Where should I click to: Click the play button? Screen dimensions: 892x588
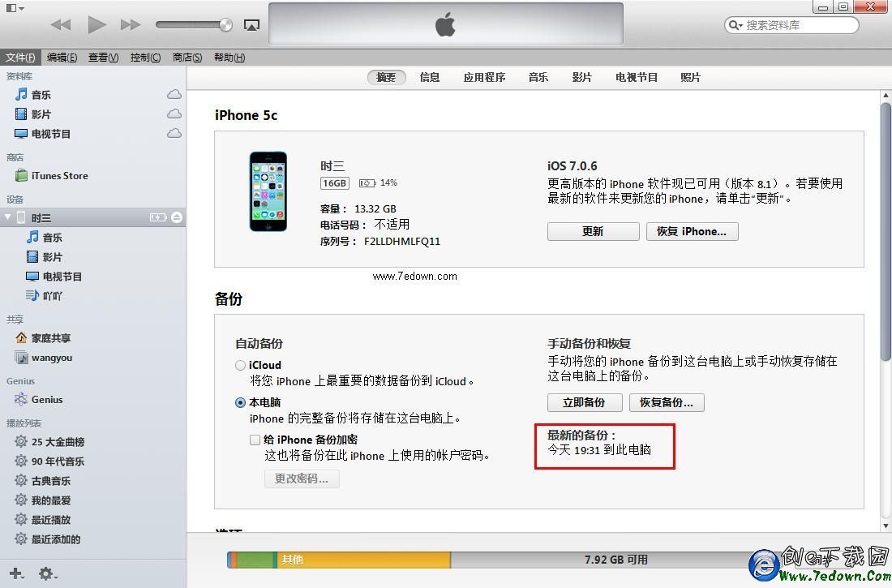pyautogui.click(x=96, y=24)
